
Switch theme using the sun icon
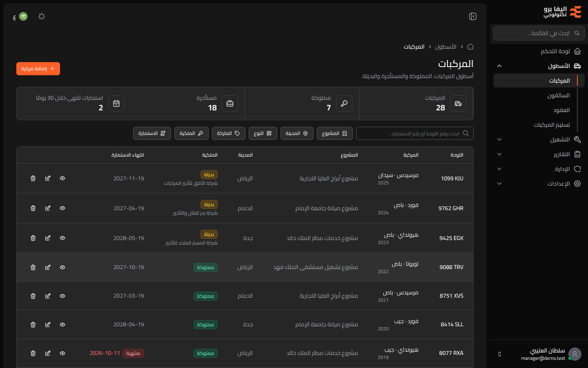click(42, 16)
